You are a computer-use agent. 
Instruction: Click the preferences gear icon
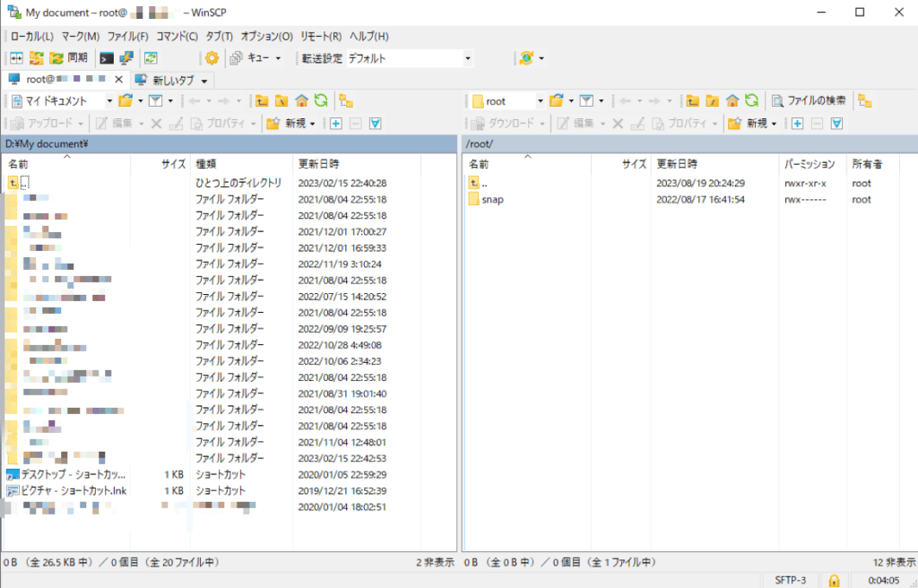tap(212, 58)
